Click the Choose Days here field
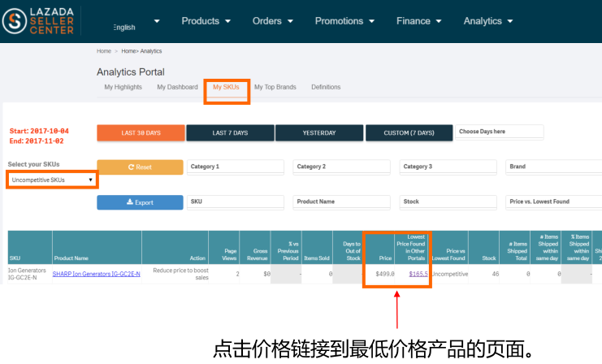 [x=499, y=132]
